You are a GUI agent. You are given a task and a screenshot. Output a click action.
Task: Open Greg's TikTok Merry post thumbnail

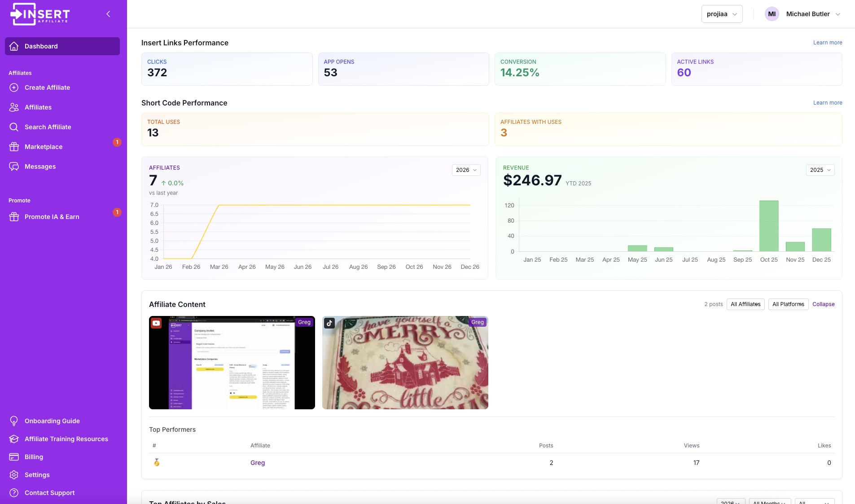tap(405, 363)
